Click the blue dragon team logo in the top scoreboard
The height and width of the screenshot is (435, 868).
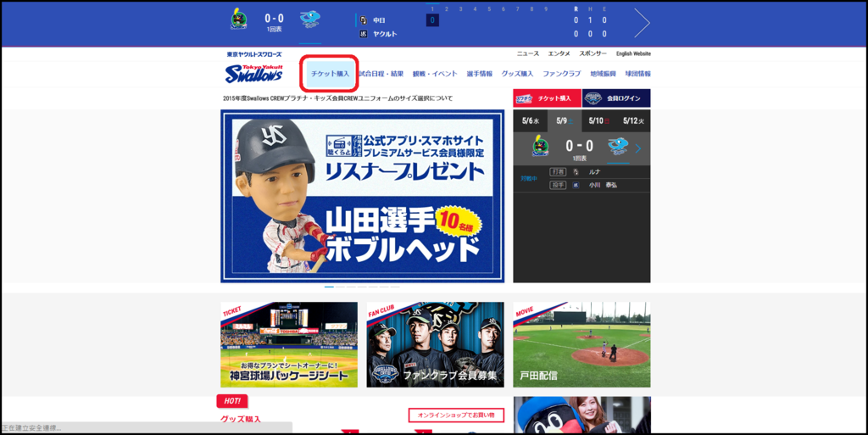pos(310,20)
